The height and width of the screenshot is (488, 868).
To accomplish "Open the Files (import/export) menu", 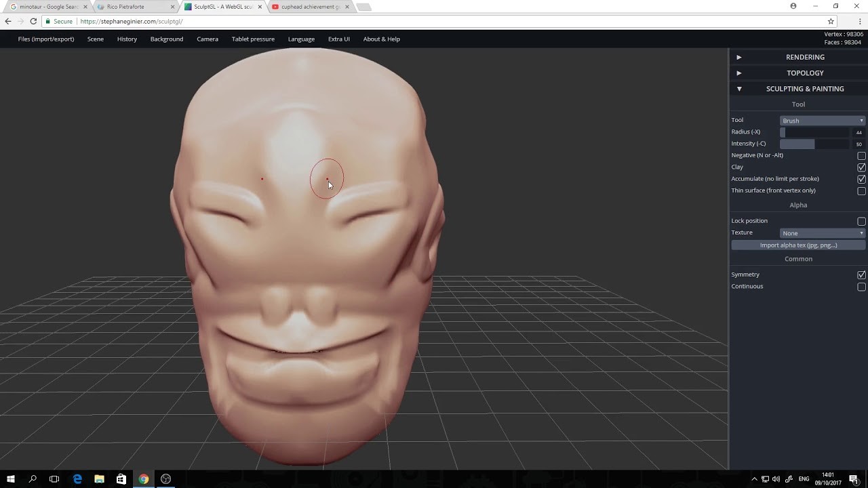I will click(x=45, y=39).
